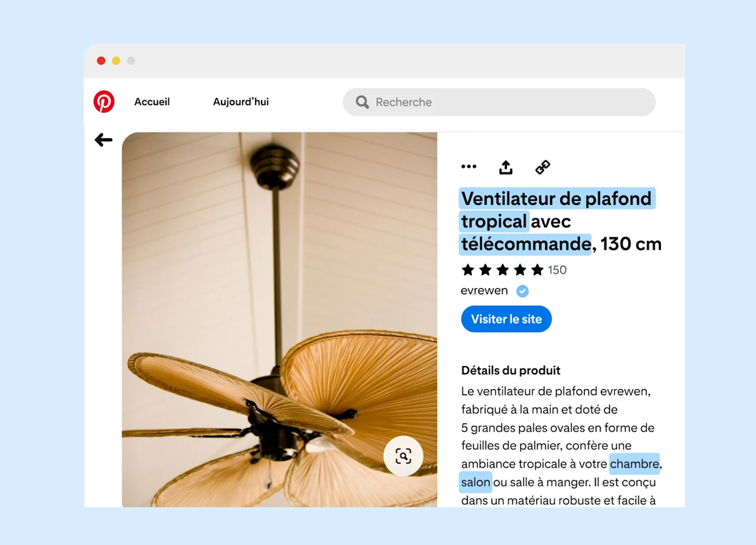Click the verified badge next to evrewen

(522, 291)
